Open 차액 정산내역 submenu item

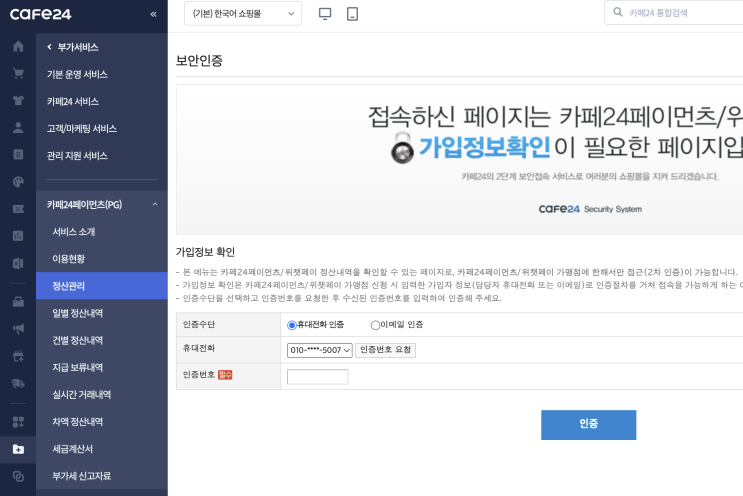tap(78, 422)
